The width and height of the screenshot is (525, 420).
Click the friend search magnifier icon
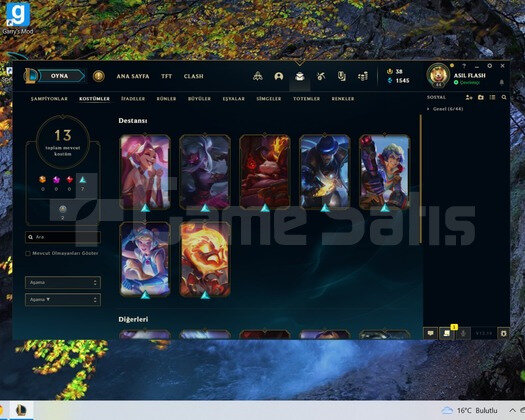504,97
